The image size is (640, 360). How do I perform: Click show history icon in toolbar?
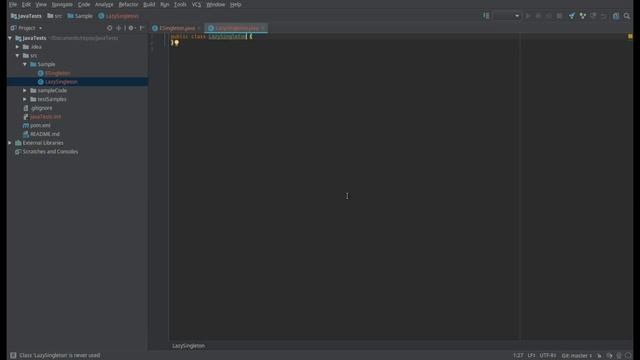click(593, 16)
